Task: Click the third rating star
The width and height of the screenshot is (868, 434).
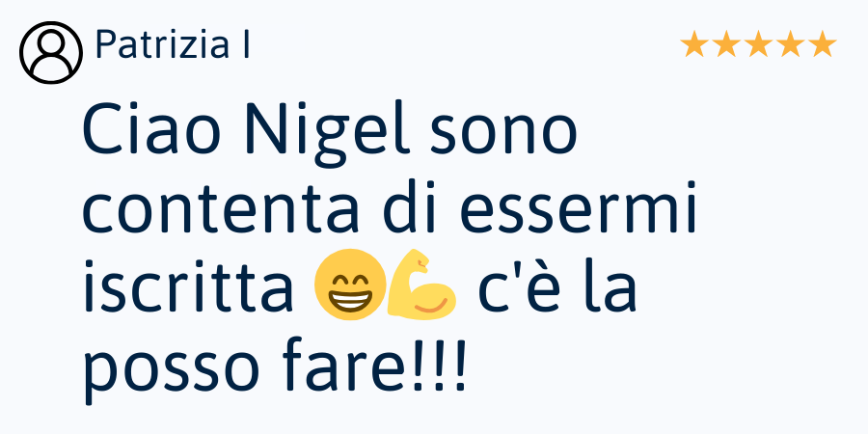Action: click(758, 44)
